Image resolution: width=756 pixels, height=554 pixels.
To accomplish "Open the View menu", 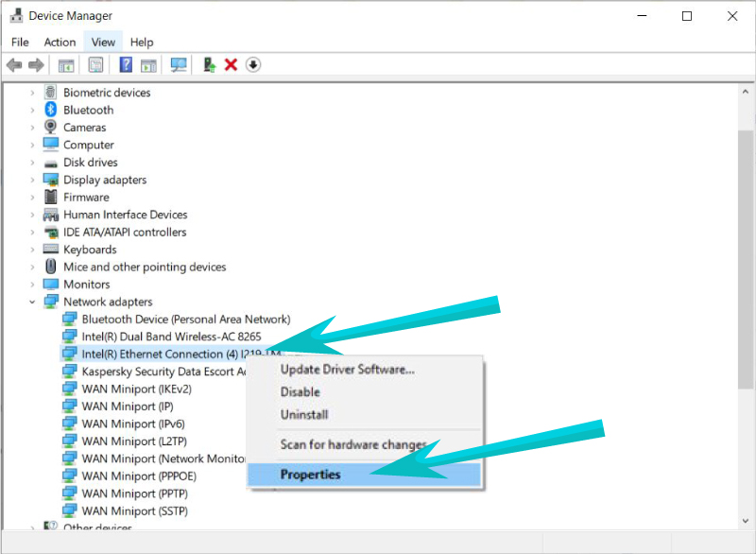I will (x=103, y=42).
